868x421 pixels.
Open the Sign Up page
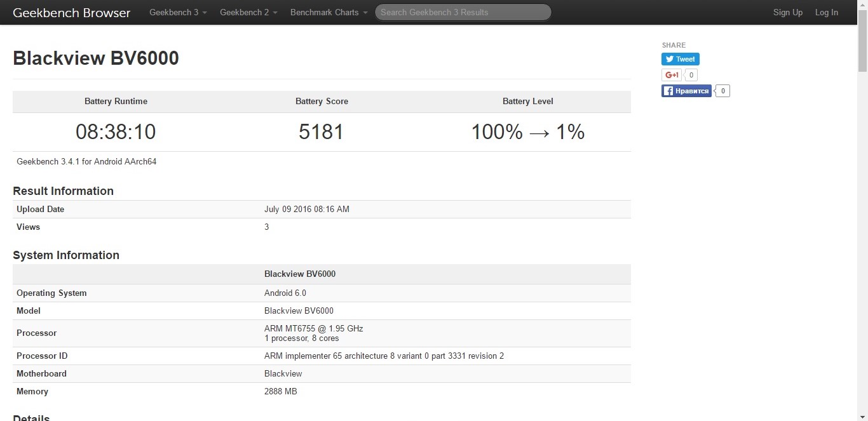(788, 12)
